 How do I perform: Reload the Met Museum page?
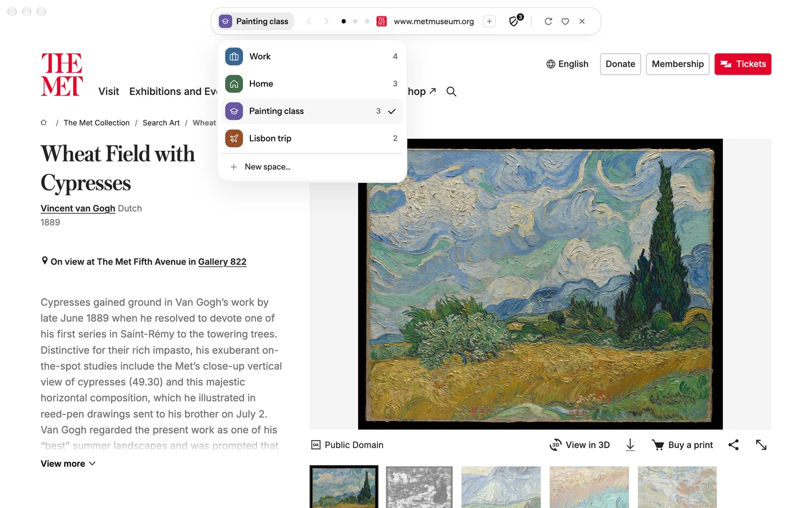548,21
